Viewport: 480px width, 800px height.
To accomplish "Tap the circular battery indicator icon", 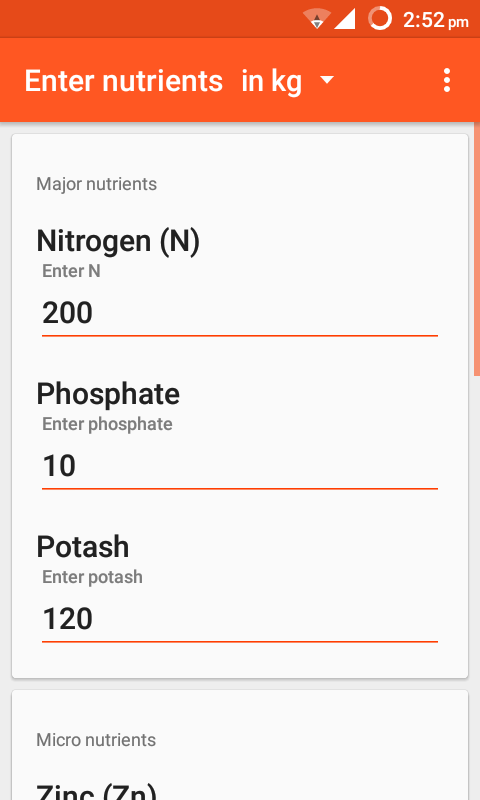I will click(x=380, y=19).
